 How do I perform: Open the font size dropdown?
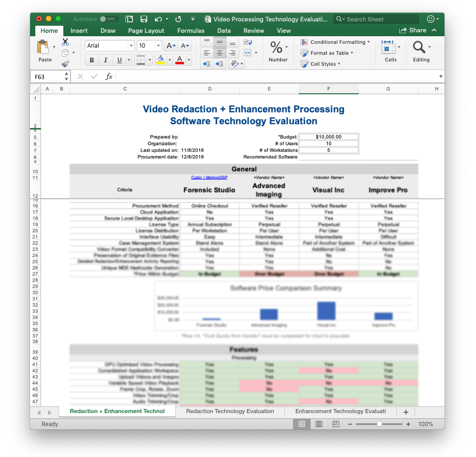[x=158, y=46]
